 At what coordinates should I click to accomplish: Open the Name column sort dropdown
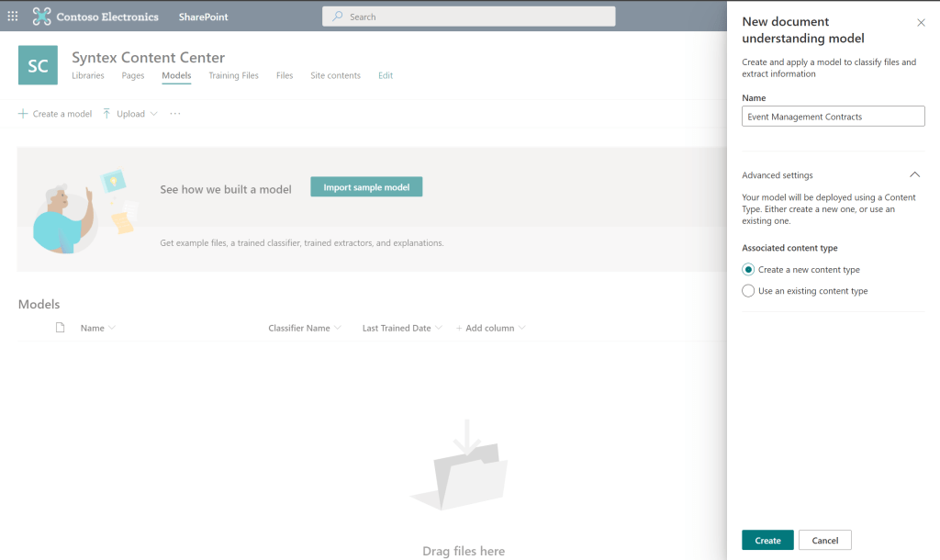click(112, 328)
